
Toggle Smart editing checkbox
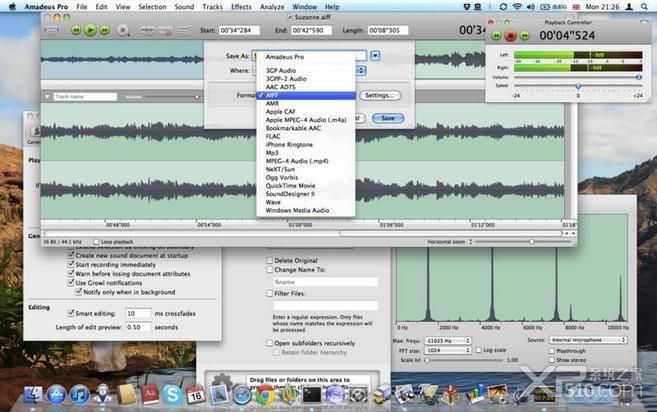(x=70, y=313)
